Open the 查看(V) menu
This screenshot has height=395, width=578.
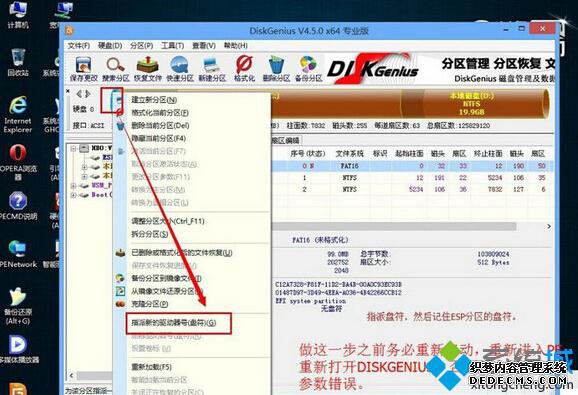coord(204,46)
